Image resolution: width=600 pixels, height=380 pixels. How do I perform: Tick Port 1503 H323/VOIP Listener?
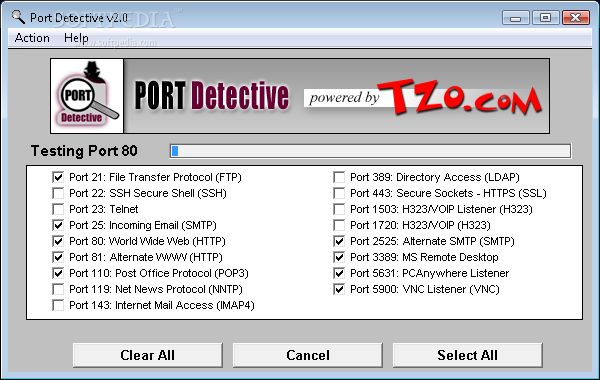(339, 209)
